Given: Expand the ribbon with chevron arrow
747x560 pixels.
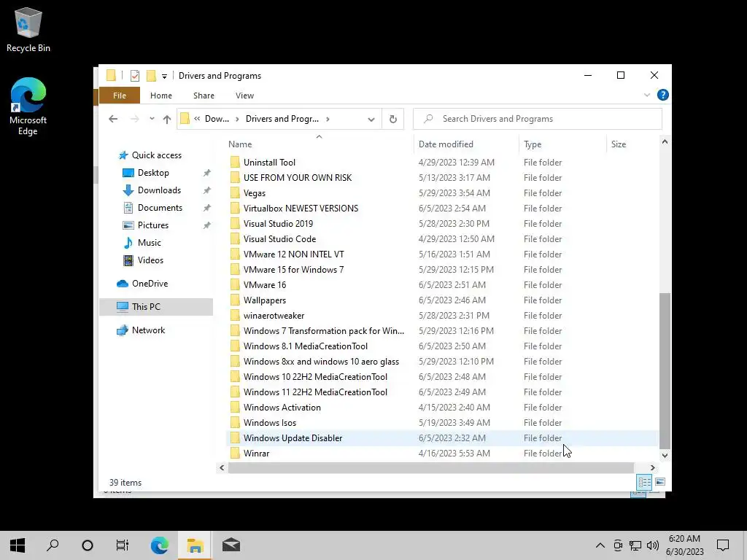Looking at the screenshot, I should click(647, 96).
